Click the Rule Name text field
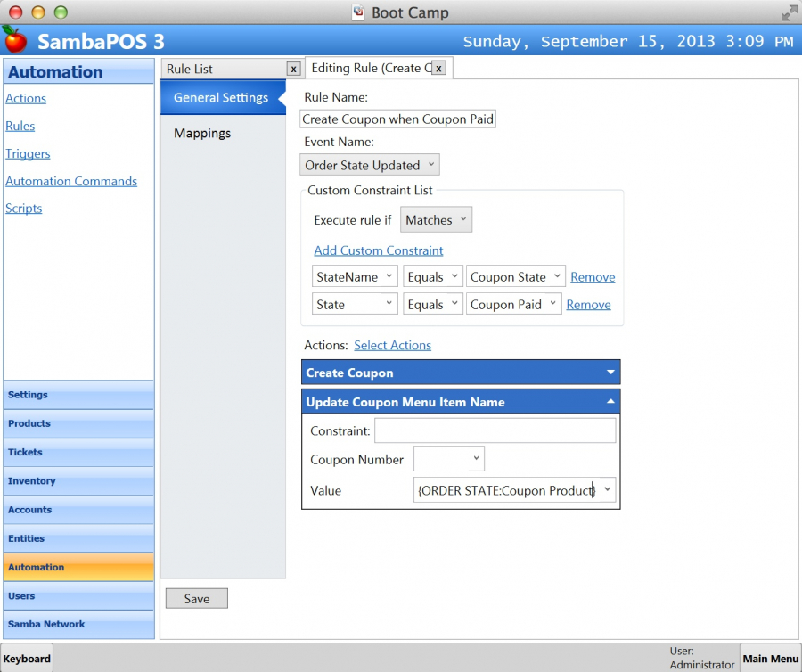 point(397,119)
